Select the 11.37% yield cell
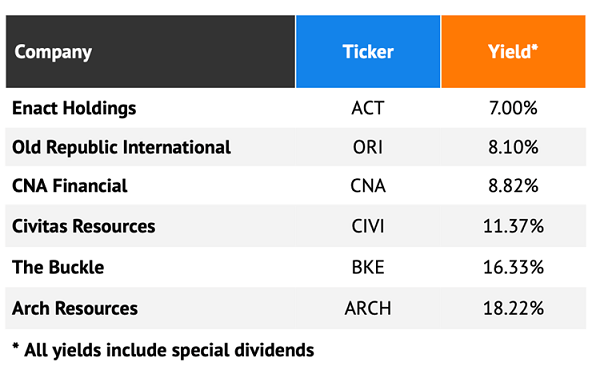Screen dimensions: 600x366 coord(513,226)
